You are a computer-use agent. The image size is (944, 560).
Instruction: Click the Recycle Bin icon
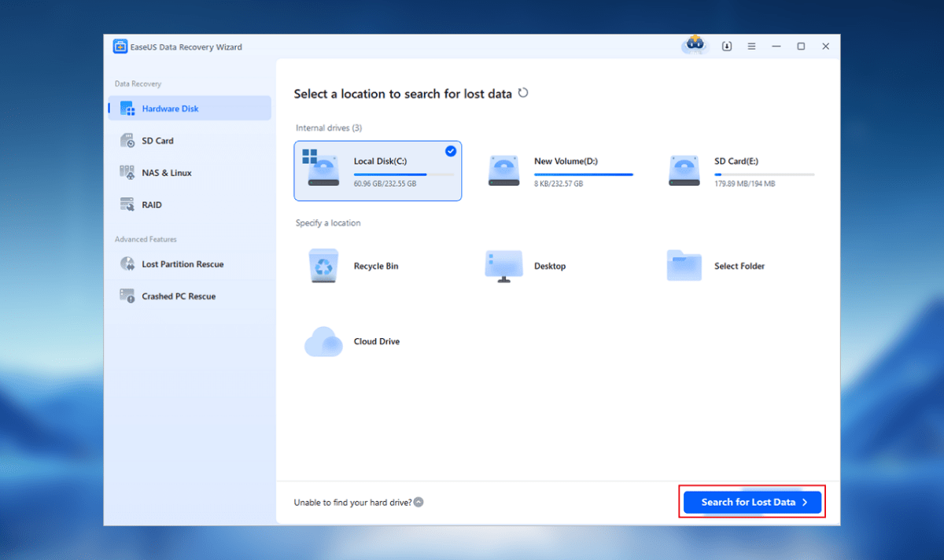click(323, 266)
